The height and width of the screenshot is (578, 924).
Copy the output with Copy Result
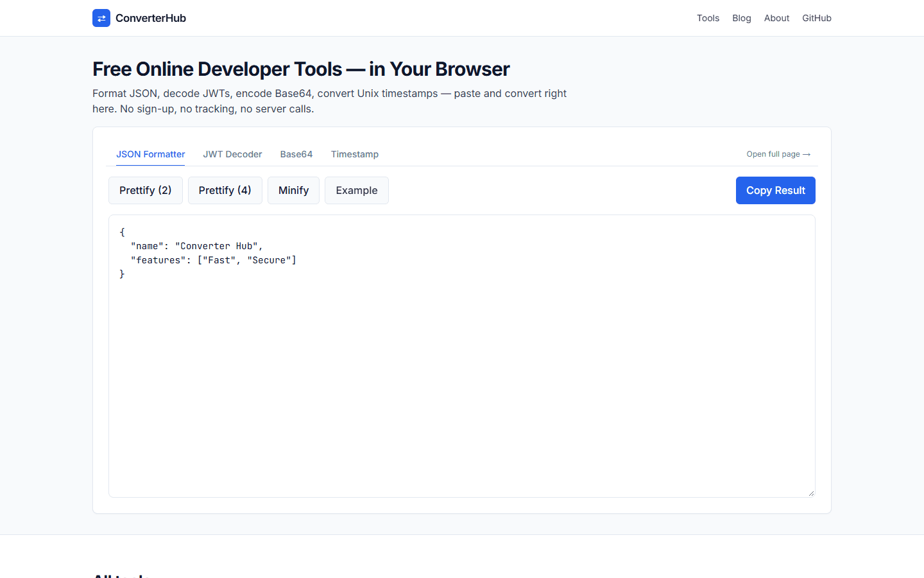(x=776, y=190)
